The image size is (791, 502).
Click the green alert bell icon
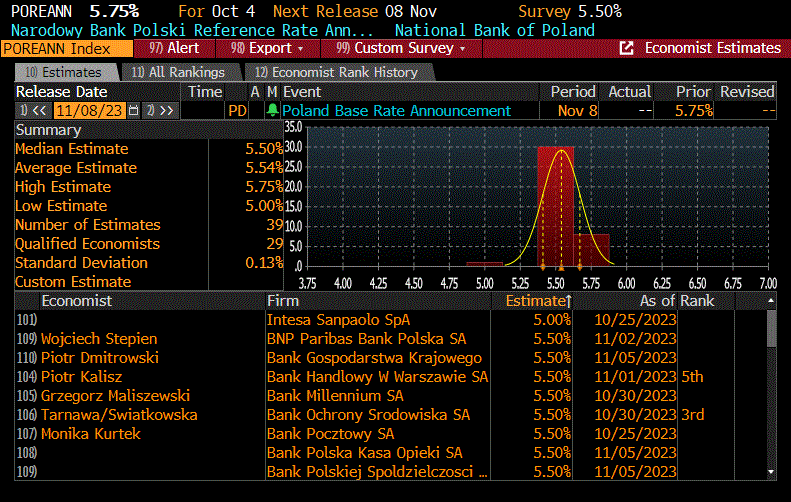pos(272,110)
